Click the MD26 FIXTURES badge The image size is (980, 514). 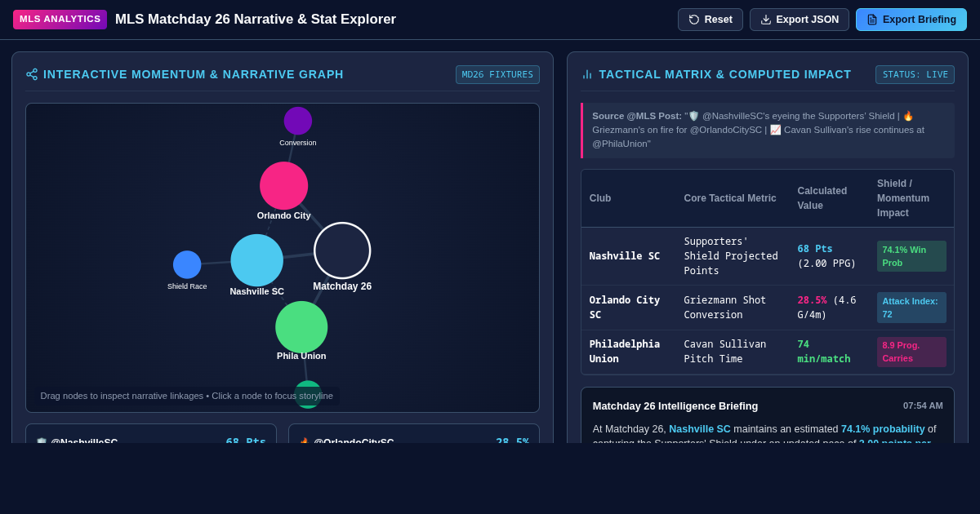pos(497,75)
